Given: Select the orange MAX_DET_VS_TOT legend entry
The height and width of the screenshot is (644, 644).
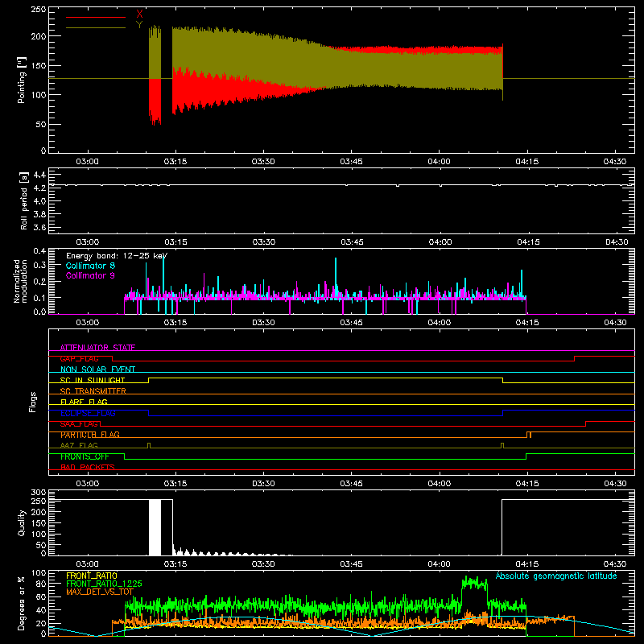Looking at the screenshot, I should [100, 592].
